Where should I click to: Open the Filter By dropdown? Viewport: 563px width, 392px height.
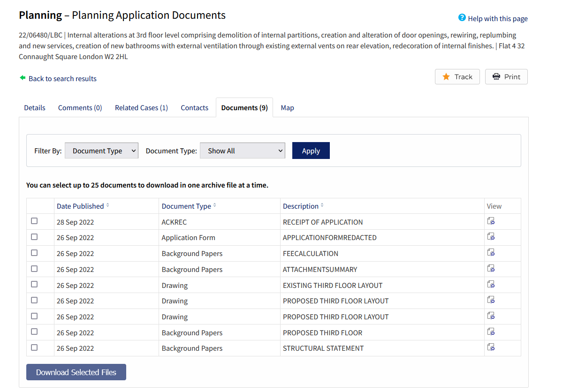click(101, 151)
